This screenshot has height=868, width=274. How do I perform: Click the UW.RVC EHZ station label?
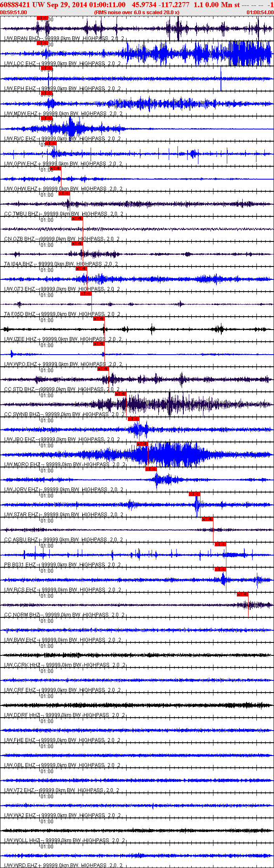(20, 139)
